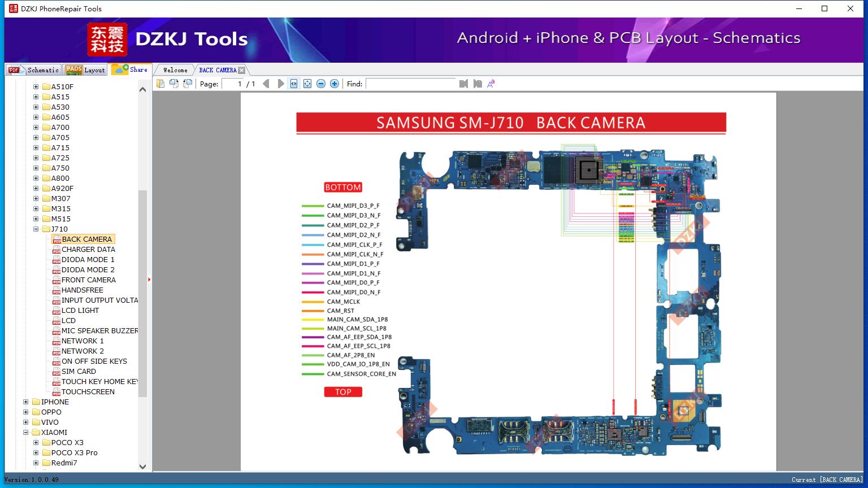Image resolution: width=868 pixels, height=488 pixels.
Task: Click the PDF icon beside LCD LIGHT
Action: tap(57, 311)
